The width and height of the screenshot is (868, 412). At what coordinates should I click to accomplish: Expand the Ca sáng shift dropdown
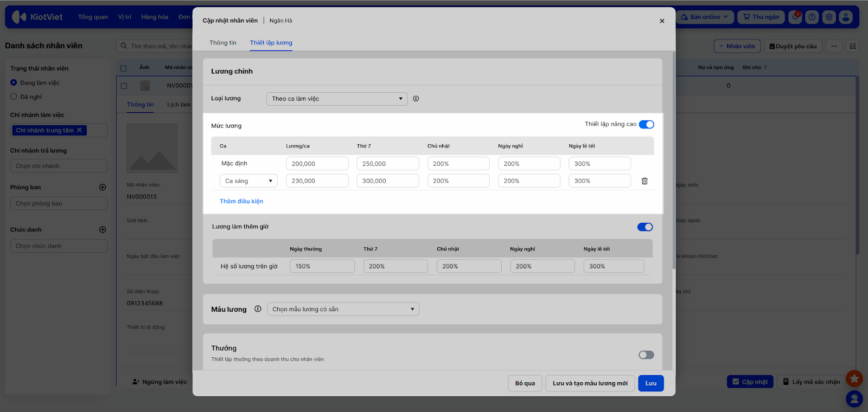(248, 181)
